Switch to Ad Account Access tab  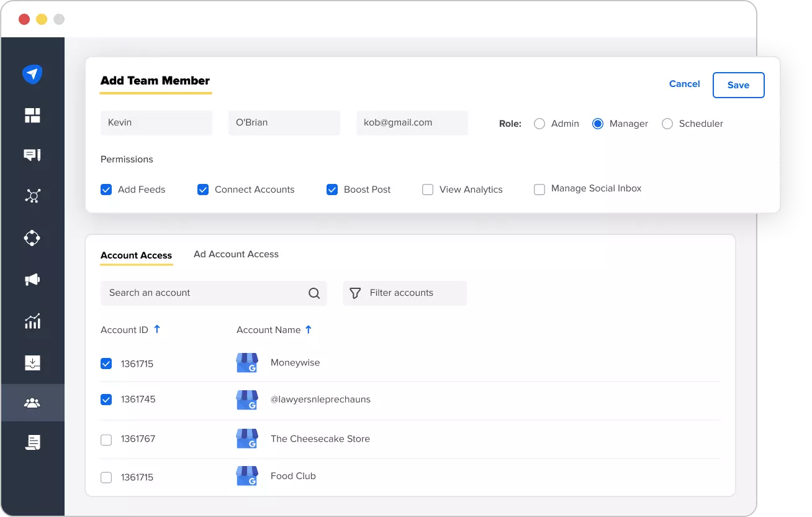(x=236, y=254)
